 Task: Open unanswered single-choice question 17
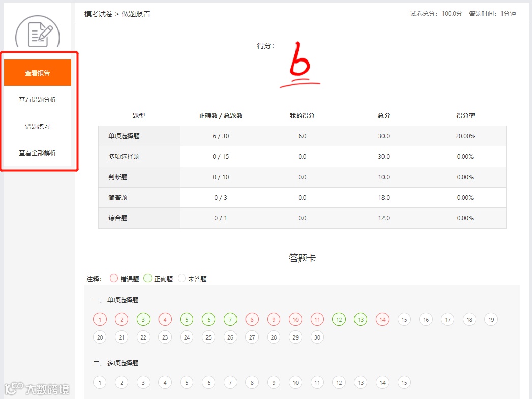pos(448,319)
